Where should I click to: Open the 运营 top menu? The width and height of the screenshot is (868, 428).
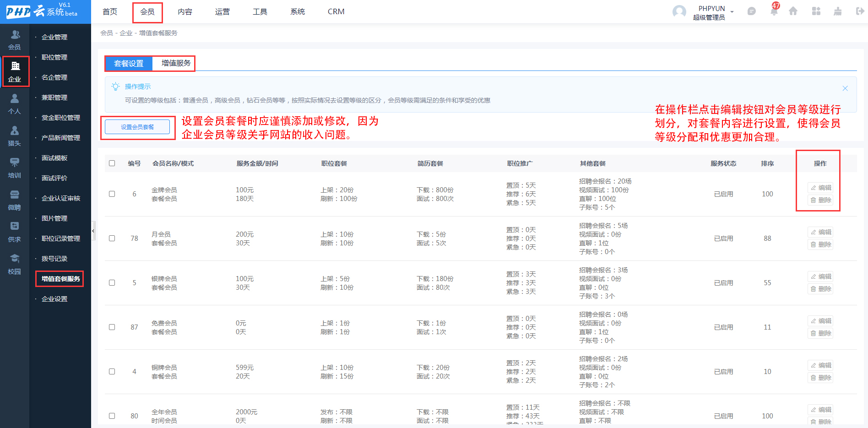point(222,12)
